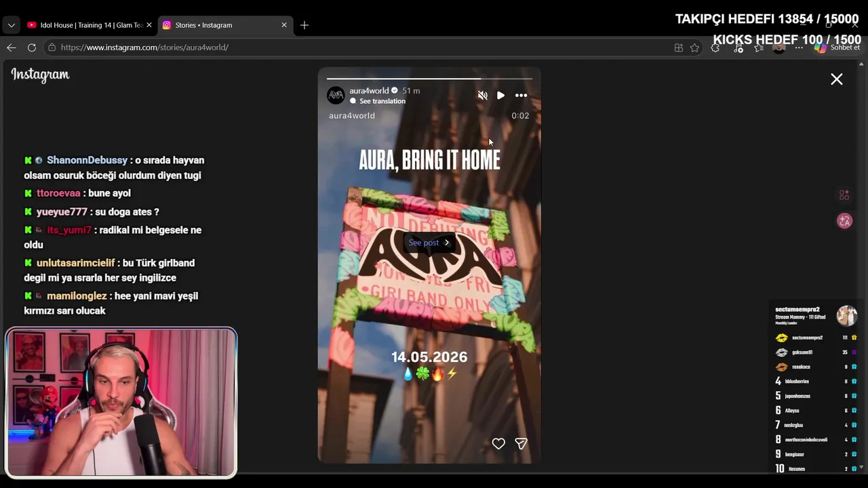Image resolution: width=868 pixels, height=488 pixels.
Task: Click the aura4world verified badge
Action: 395,91
